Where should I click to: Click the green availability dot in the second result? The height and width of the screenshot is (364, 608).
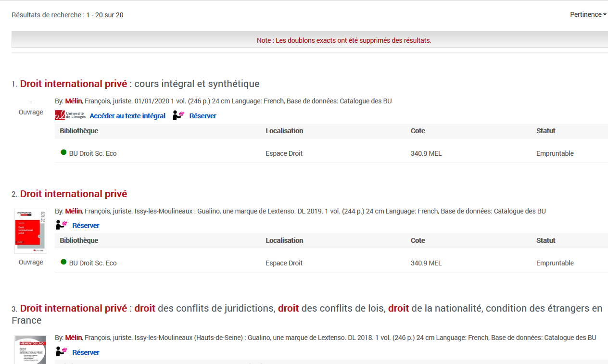[63, 262]
